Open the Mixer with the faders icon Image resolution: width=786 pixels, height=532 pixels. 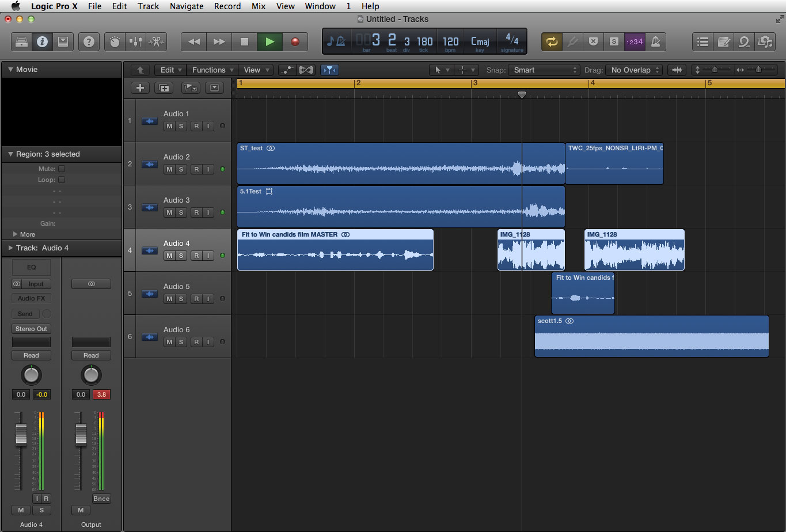point(135,41)
